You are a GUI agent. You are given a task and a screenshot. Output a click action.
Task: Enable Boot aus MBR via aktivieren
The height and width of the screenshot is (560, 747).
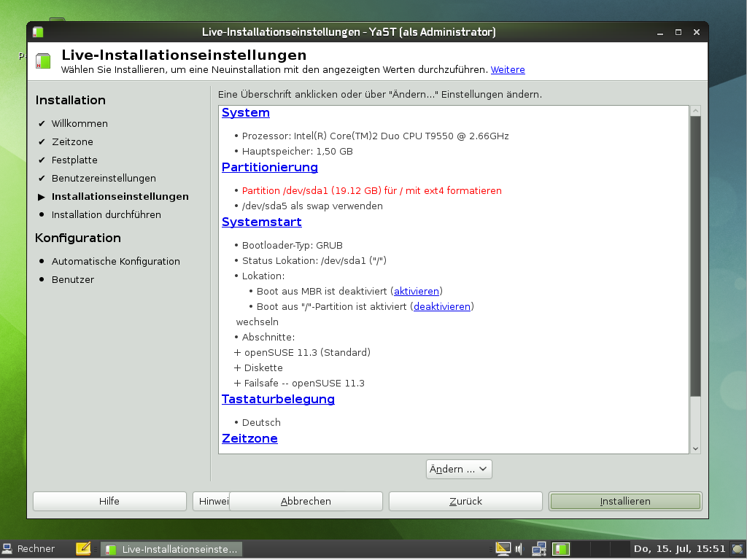point(416,291)
